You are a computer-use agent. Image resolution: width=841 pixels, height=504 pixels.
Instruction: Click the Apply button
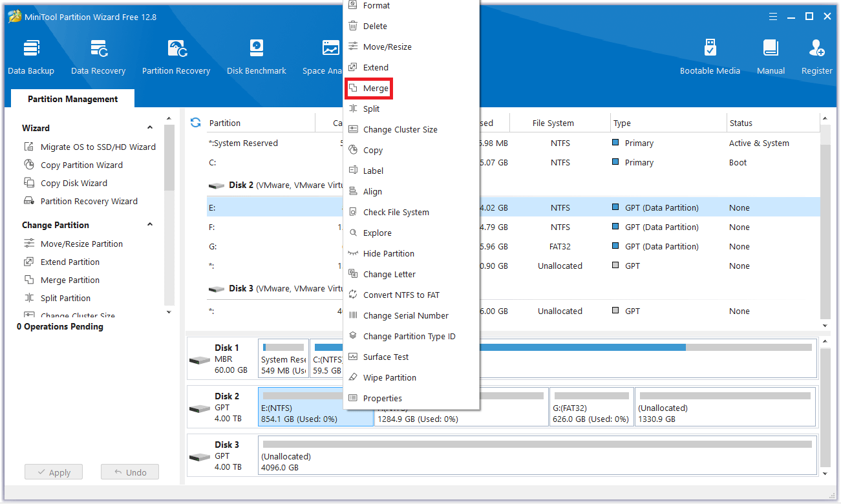click(54, 472)
